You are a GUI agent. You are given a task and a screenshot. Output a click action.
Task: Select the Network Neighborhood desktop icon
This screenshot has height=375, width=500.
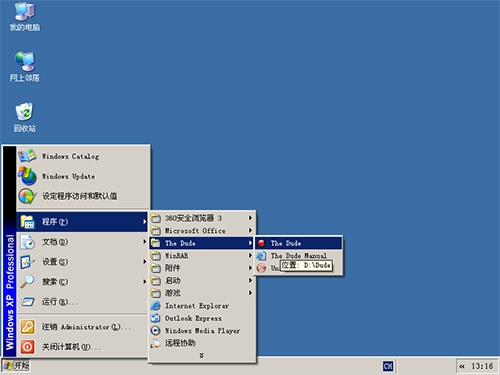24,67
